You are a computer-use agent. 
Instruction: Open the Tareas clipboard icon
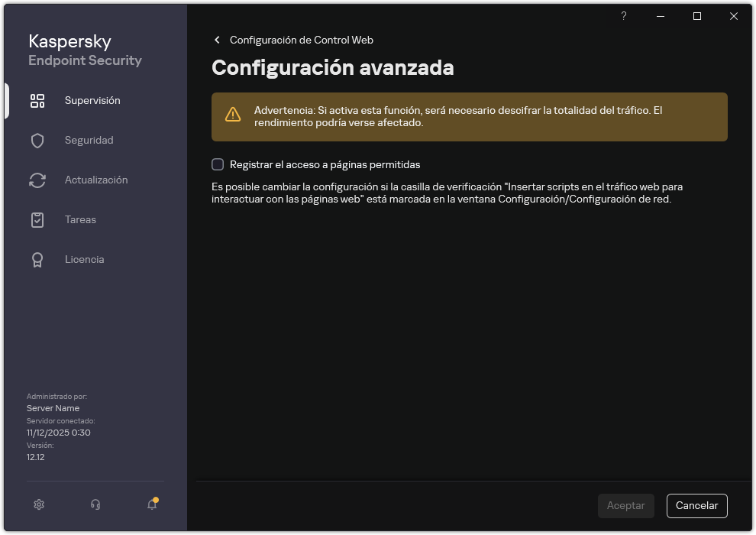pyautogui.click(x=37, y=219)
